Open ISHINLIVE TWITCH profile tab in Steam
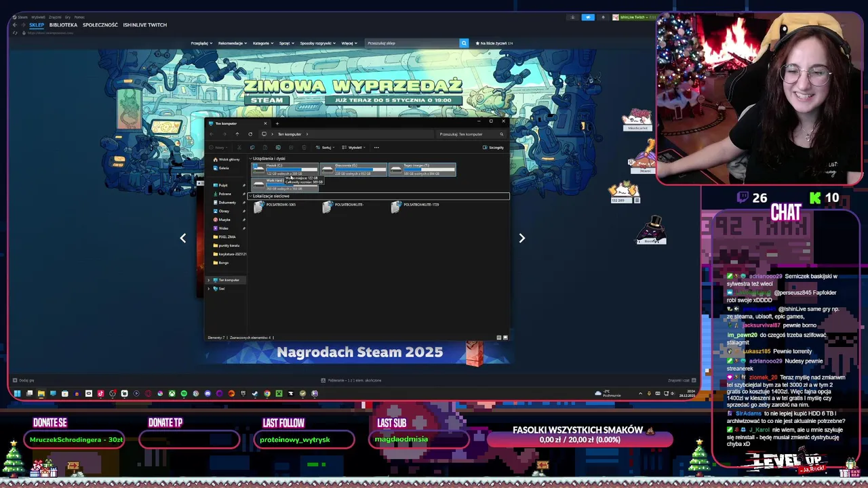868x488 pixels. [145, 25]
